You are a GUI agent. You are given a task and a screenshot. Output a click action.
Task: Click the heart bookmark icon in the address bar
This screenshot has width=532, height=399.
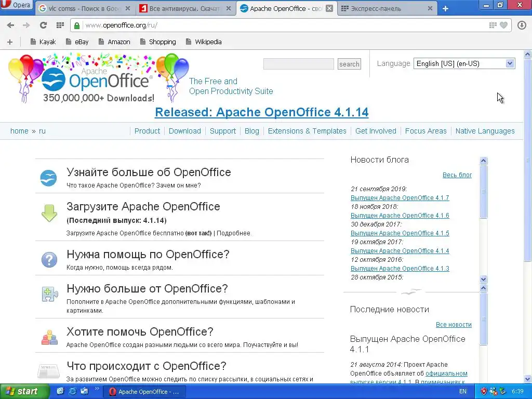pyautogui.click(x=504, y=25)
